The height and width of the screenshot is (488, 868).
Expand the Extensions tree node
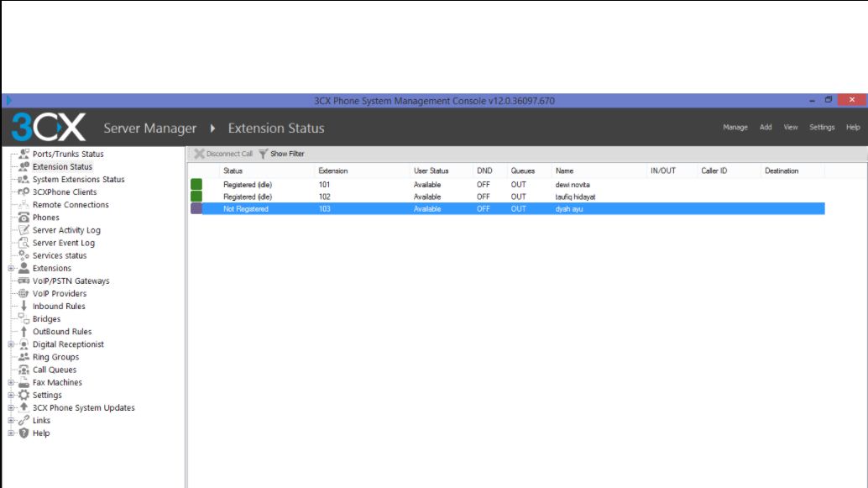coord(11,268)
